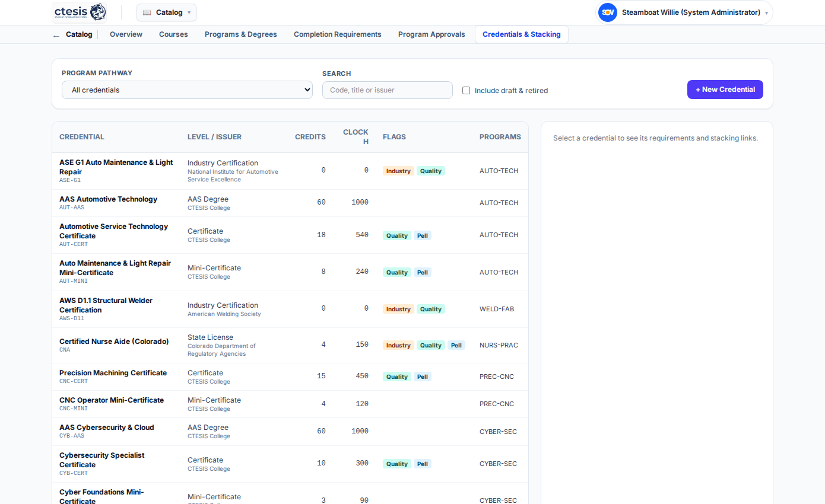This screenshot has height=504, width=825.
Task: Click the ctesis logo
Action: point(80,12)
